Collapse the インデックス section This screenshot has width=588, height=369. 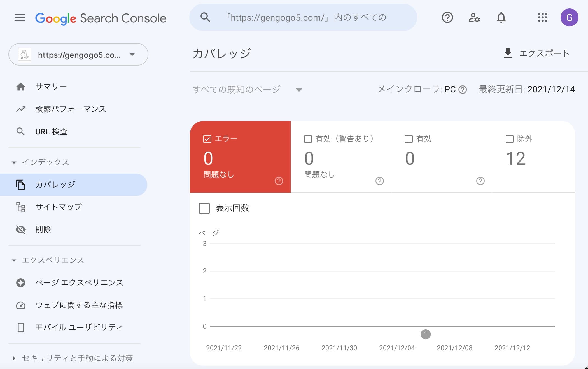tap(41, 162)
